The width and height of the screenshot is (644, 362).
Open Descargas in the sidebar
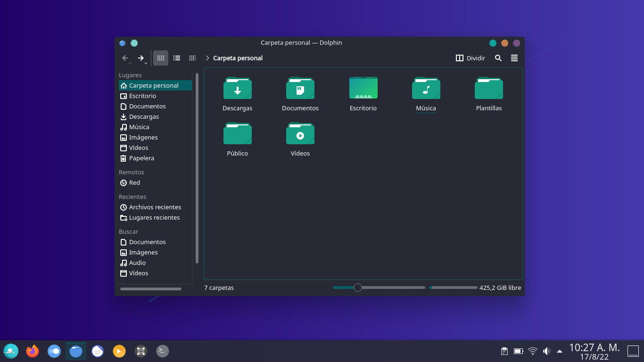[x=155, y=116]
